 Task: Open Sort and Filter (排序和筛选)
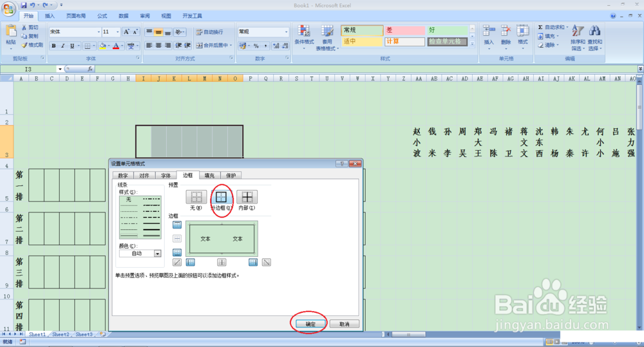(578, 38)
